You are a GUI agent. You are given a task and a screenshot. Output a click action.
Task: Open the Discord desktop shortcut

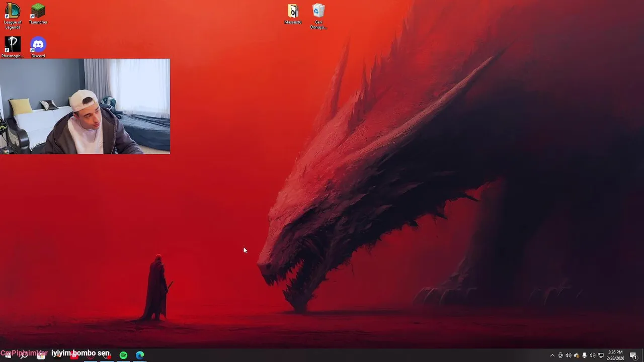pos(38,47)
